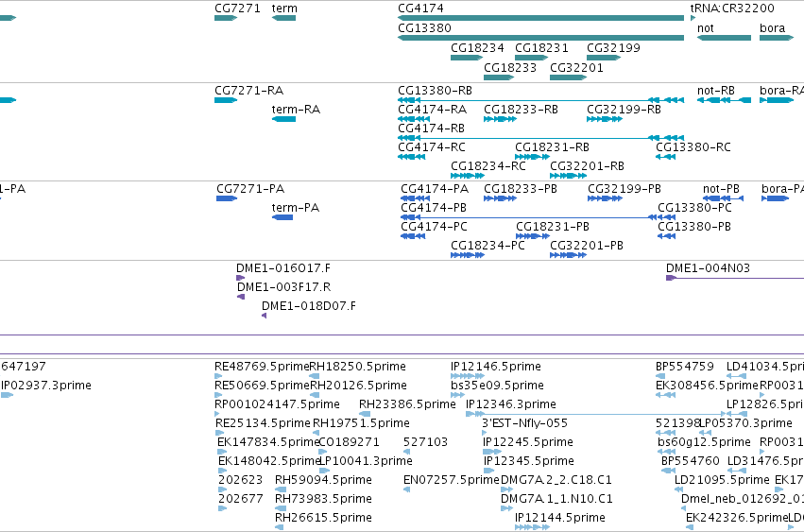Select the DME1-004N03 feature label

tap(709, 268)
